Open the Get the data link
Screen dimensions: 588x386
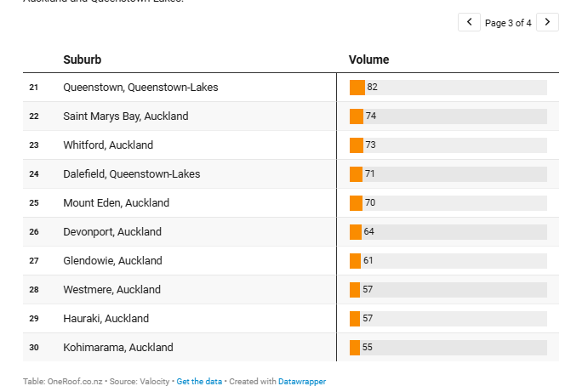tap(200, 382)
